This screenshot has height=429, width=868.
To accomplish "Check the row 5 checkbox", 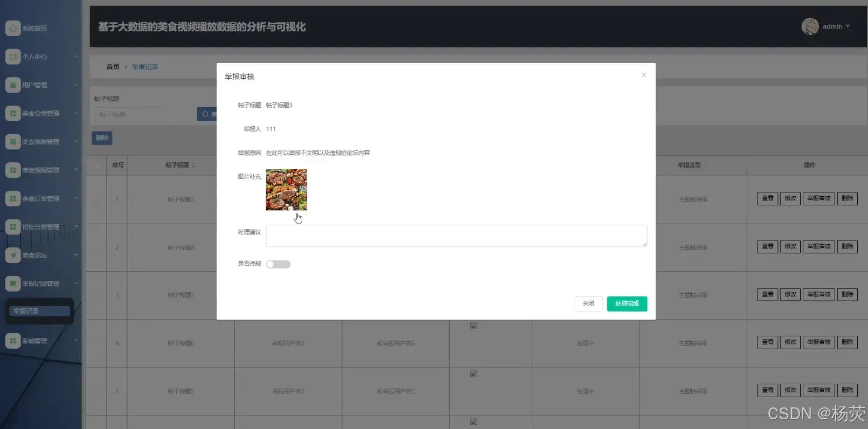I will click(x=97, y=391).
